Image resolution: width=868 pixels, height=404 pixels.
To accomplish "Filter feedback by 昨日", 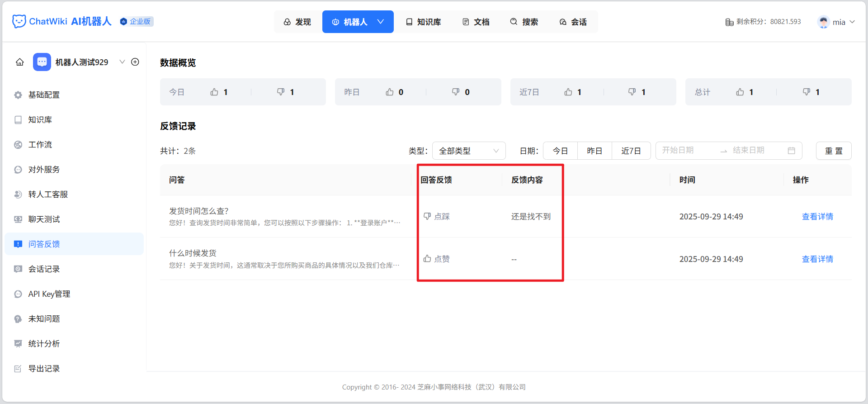I will [594, 151].
